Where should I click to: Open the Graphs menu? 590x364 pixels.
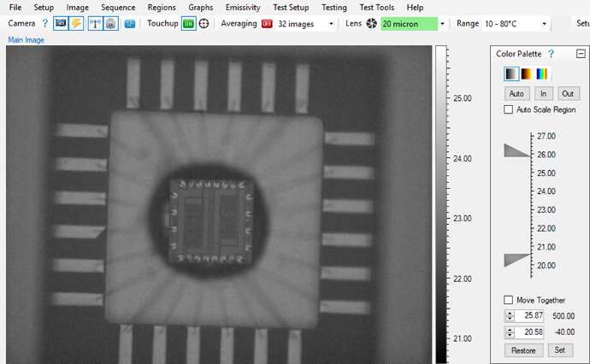click(x=201, y=7)
